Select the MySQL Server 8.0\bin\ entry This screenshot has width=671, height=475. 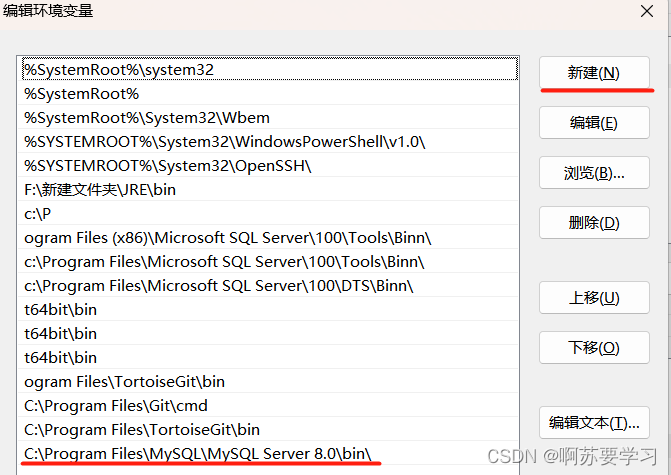pyautogui.click(x=268, y=453)
